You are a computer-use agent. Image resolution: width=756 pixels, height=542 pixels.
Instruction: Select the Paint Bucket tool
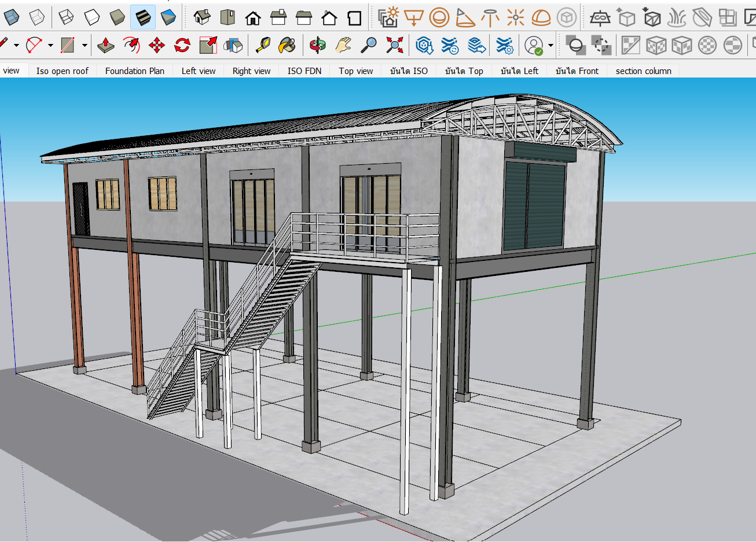pos(287,45)
